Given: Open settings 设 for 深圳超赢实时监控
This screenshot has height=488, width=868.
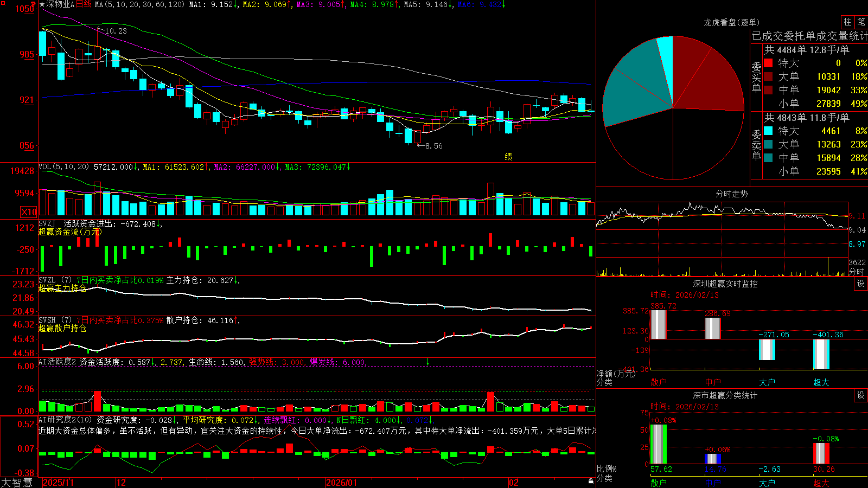Looking at the screenshot, I should 861,284.
